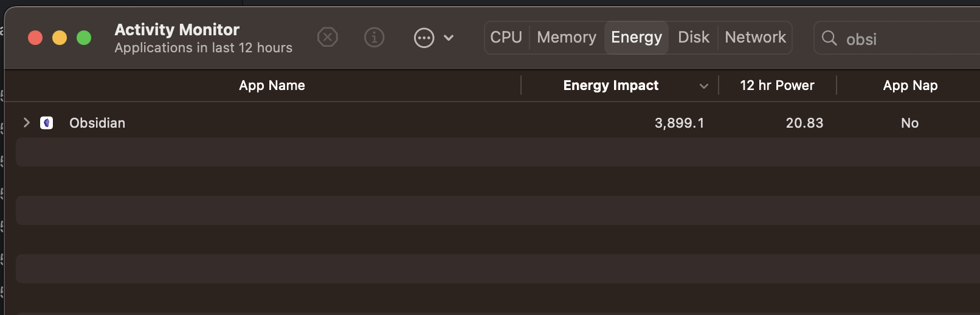Click 'Applications in last 12 hours' subtitle
980x315 pixels.
204,48
